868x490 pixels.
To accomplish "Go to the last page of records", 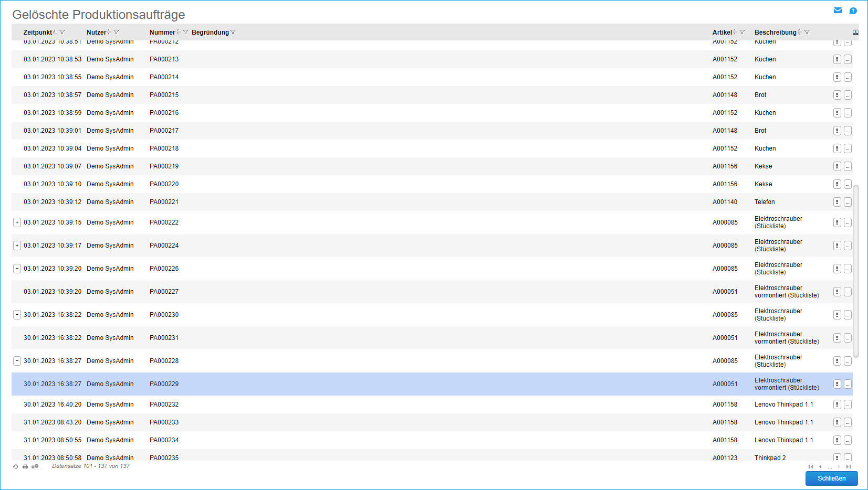I will (849, 466).
